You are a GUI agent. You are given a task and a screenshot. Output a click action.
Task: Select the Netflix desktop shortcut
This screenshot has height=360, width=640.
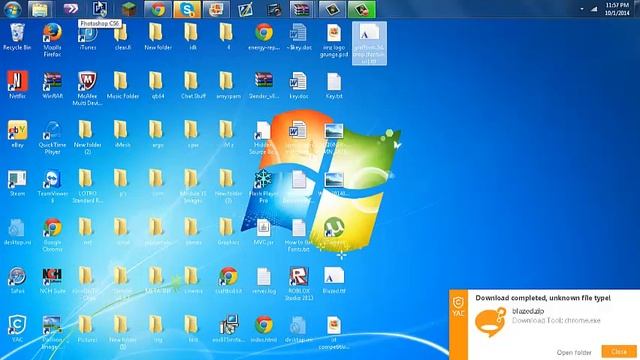[17, 85]
